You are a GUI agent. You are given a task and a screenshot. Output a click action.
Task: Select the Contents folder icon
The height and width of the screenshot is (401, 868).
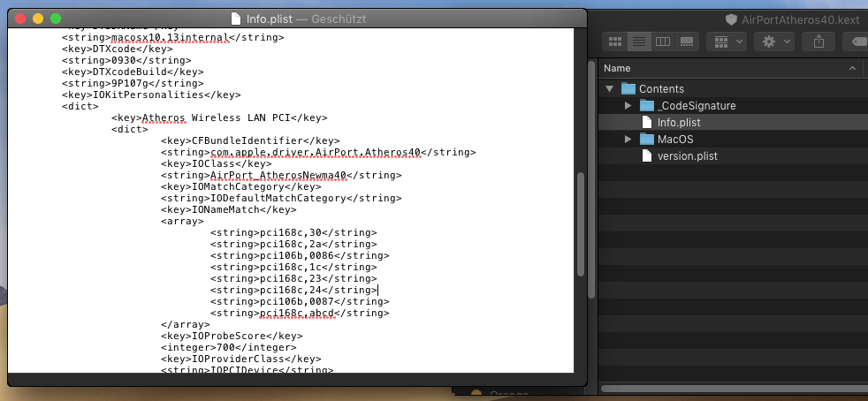(x=628, y=88)
